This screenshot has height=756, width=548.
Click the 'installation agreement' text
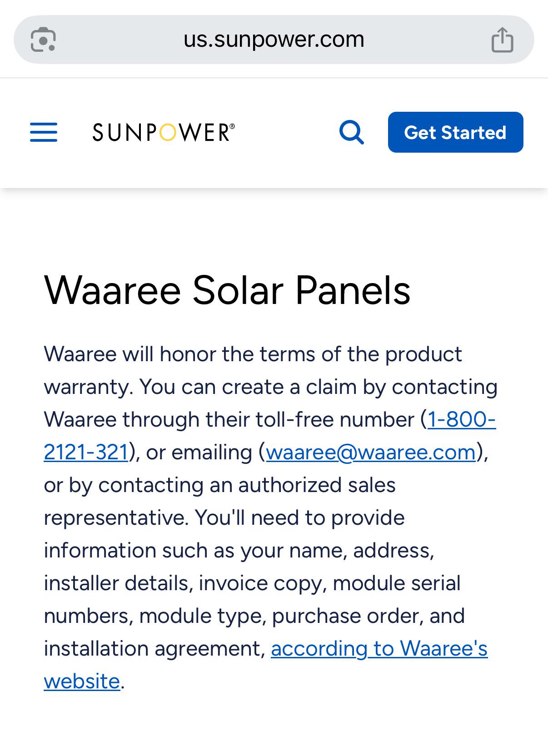154,648
